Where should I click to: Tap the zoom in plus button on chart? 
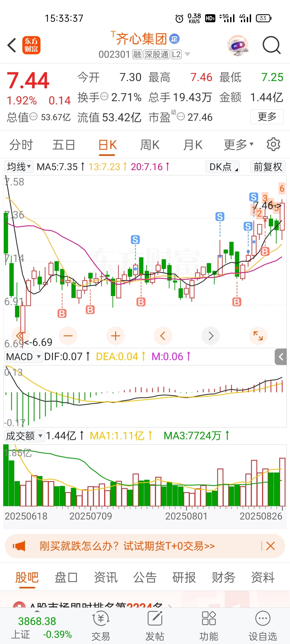click(x=115, y=336)
